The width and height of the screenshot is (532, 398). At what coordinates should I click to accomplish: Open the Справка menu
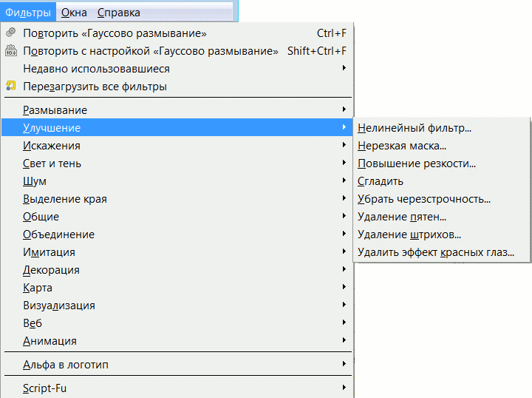(118, 13)
